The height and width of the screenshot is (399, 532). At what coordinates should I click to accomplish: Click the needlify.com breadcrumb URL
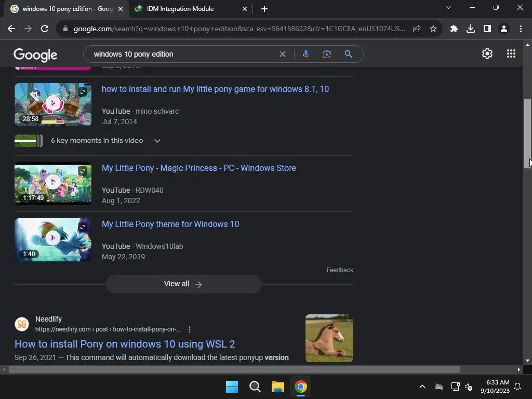click(x=108, y=329)
